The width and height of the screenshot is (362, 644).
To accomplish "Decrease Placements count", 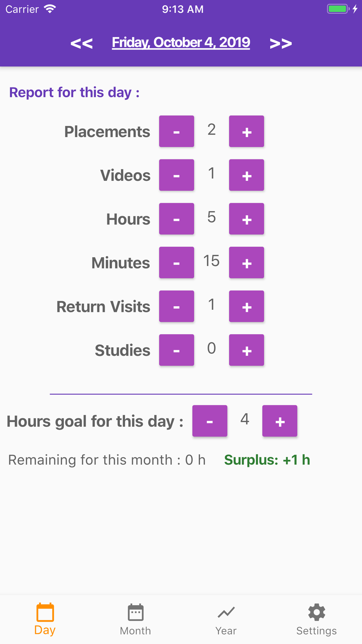I will point(176,131).
